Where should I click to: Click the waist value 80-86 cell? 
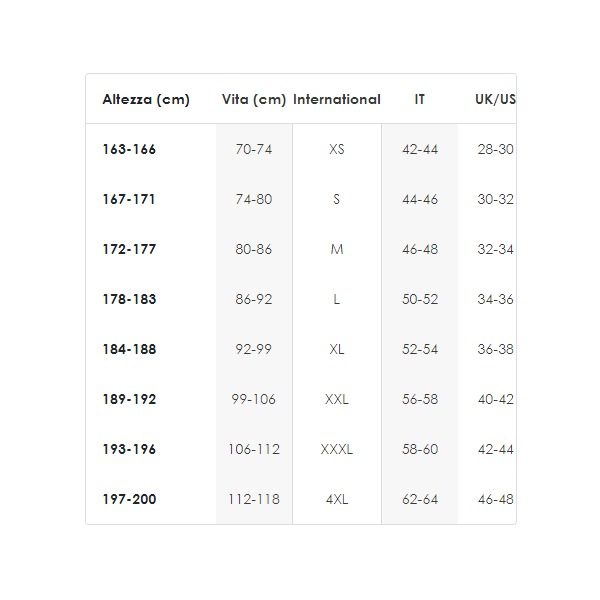254,250
